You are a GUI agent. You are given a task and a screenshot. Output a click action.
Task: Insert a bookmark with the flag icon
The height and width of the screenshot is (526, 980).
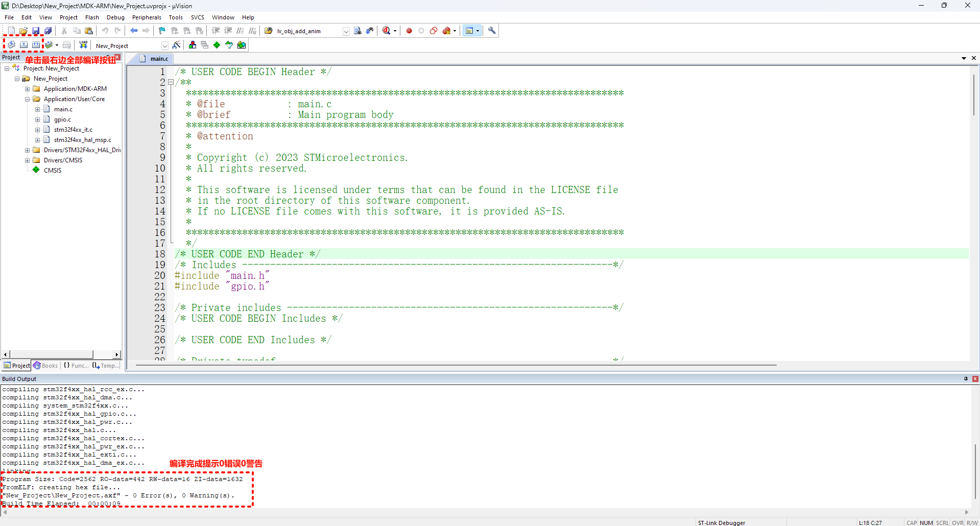(162, 31)
